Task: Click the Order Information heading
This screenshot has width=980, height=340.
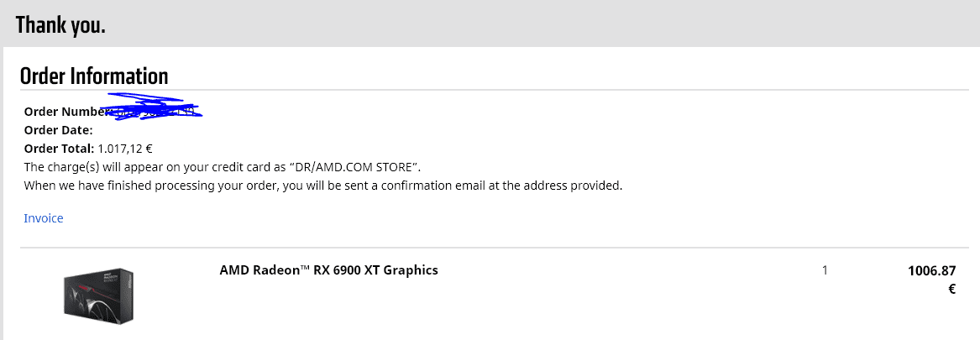Action: tap(94, 76)
